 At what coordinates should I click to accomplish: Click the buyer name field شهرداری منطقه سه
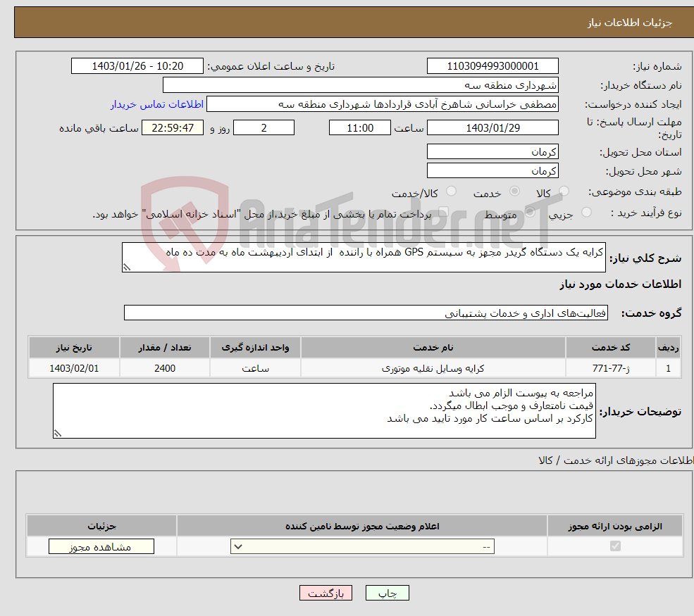click(x=360, y=85)
